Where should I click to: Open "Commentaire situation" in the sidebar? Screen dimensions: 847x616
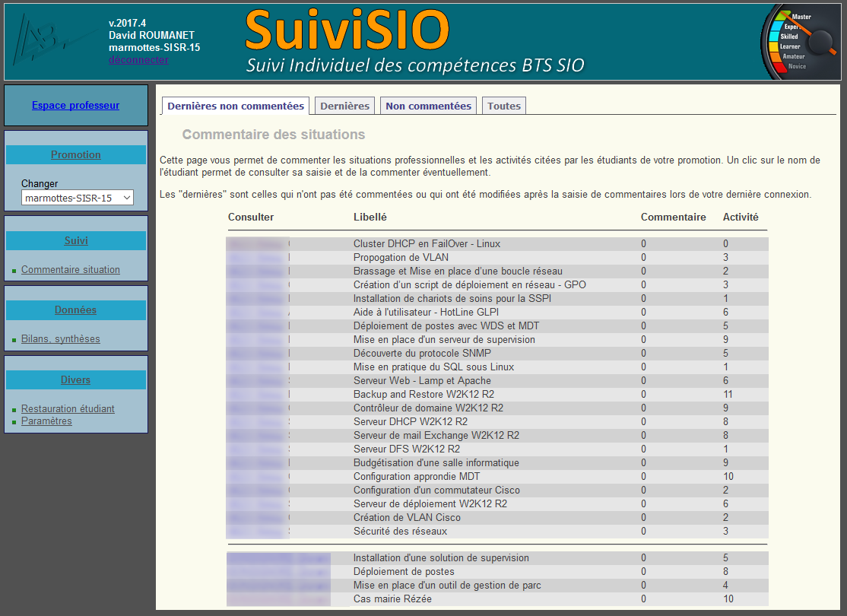coord(70,269)
